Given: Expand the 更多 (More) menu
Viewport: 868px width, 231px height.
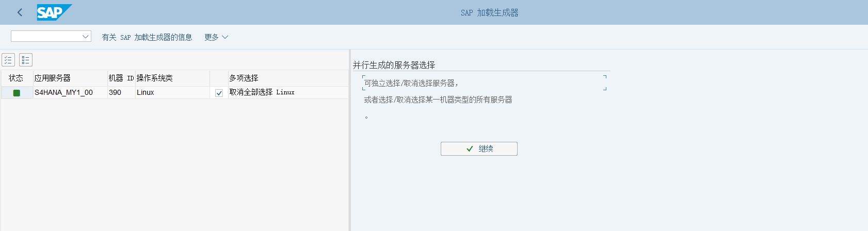Looking at the screenshot, I should [216, 37].
